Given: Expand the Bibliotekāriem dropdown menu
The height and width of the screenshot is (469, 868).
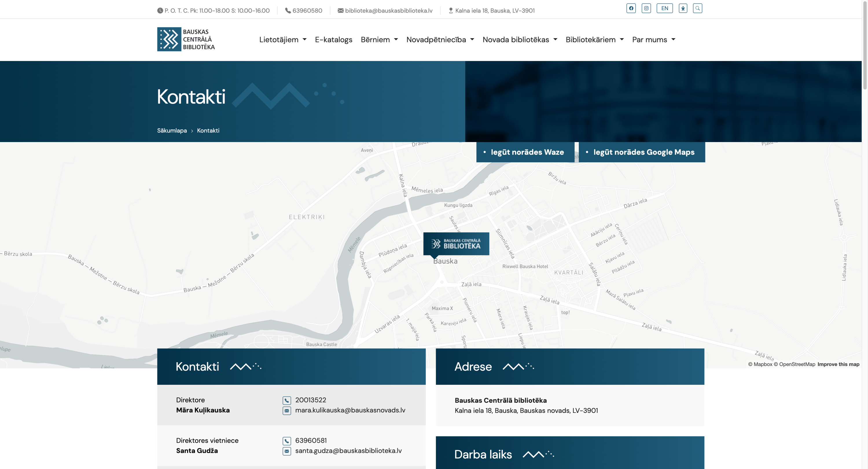Looking at the screenshot, I should (x=594, y=40).
